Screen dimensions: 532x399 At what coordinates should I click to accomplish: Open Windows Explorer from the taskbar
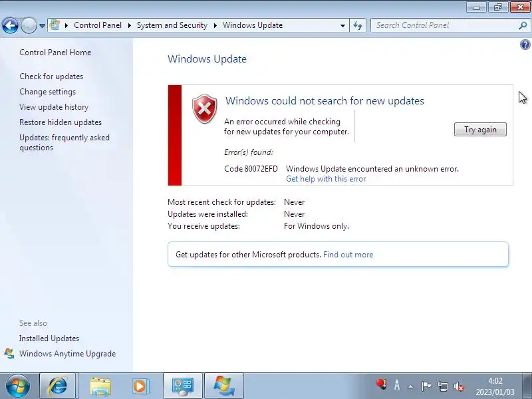click(x=100, y=386)
